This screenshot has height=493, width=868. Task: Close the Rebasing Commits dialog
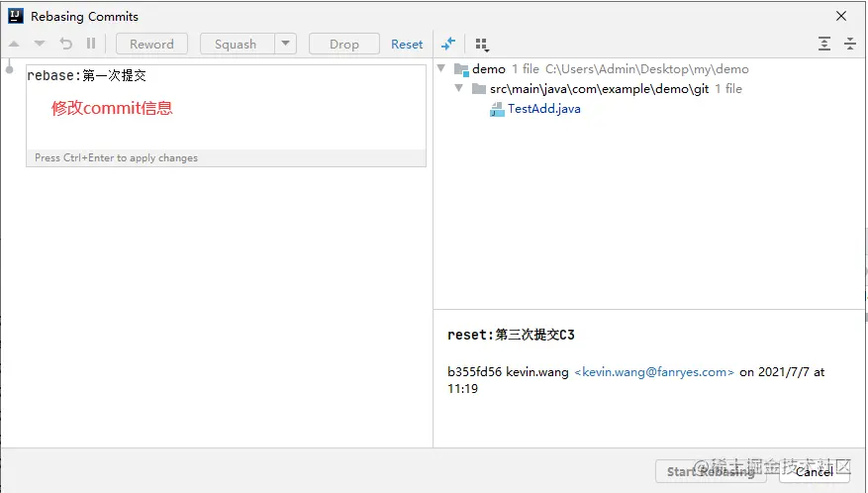[x=841, y=16]
